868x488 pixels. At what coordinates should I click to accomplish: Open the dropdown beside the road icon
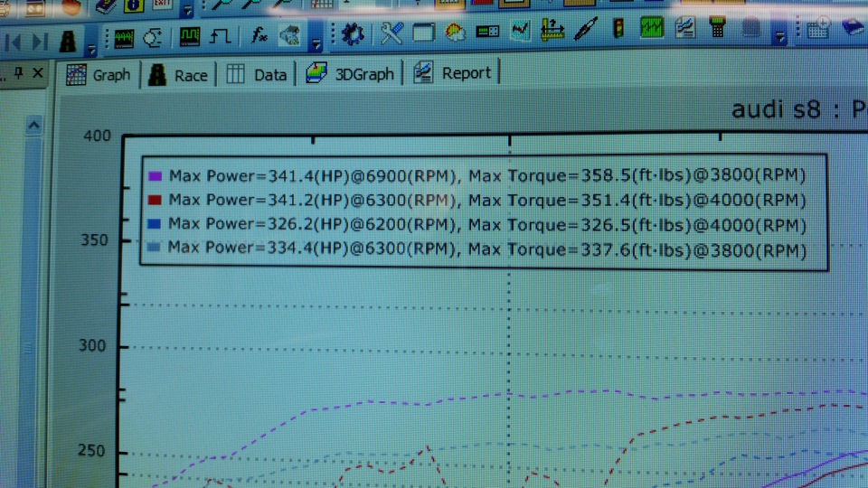pos(91,49)
